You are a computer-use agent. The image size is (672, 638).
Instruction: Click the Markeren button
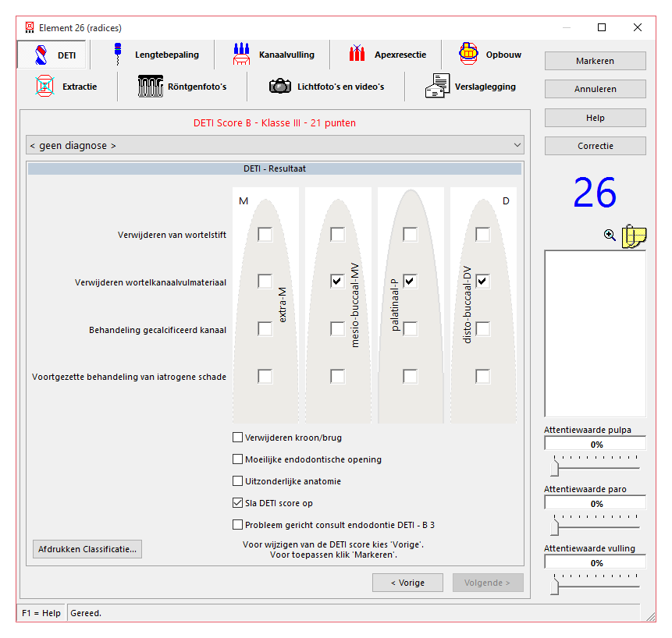click(595, 61)
